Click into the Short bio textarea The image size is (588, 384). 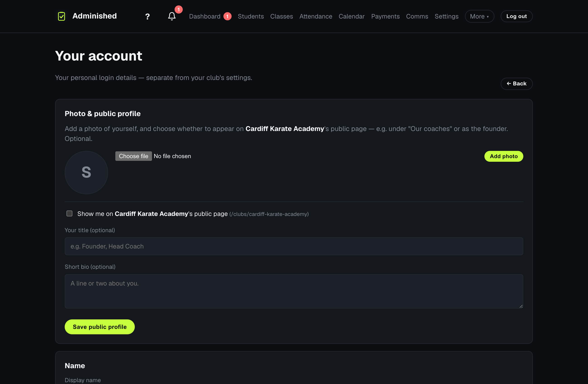tap(294, 291)
